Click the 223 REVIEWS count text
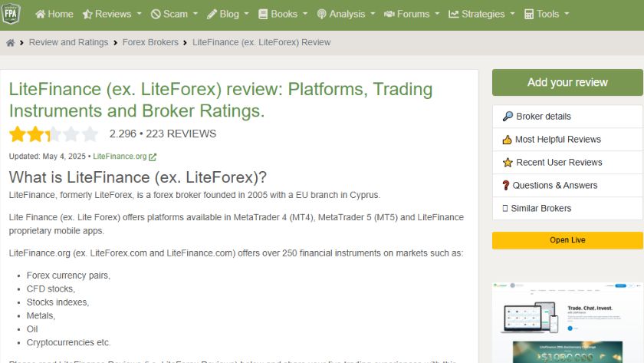 181,134
